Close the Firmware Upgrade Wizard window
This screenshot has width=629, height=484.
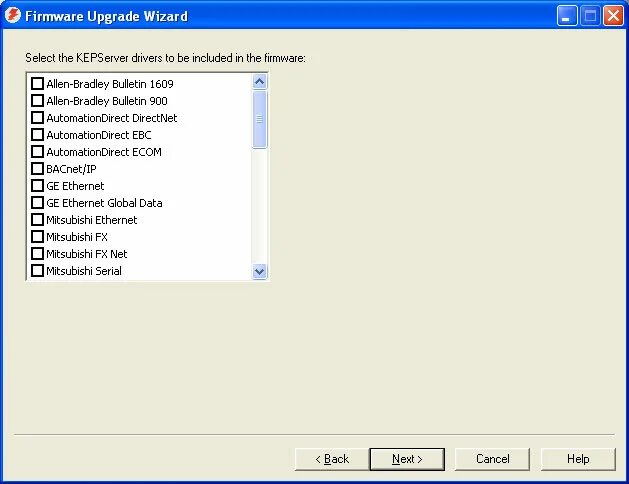613,16
